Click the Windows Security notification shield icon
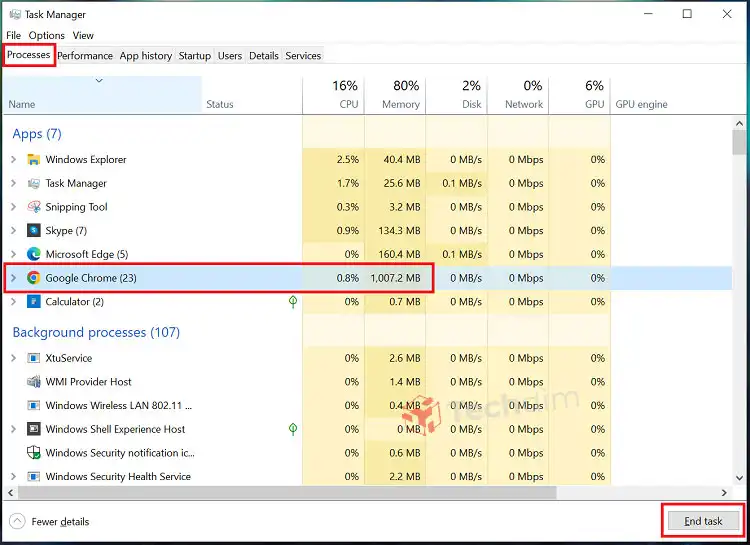The width and height of the screenshot is (750, 545). pyautogui.click(x=33, y=453)
